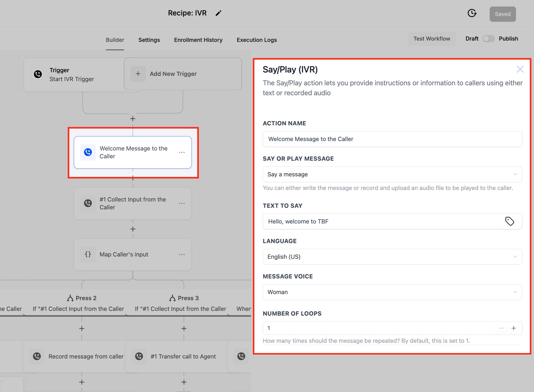Click the pencil icon to rename recipe
This screenshot has width=534, height=392.
(218, 13)
